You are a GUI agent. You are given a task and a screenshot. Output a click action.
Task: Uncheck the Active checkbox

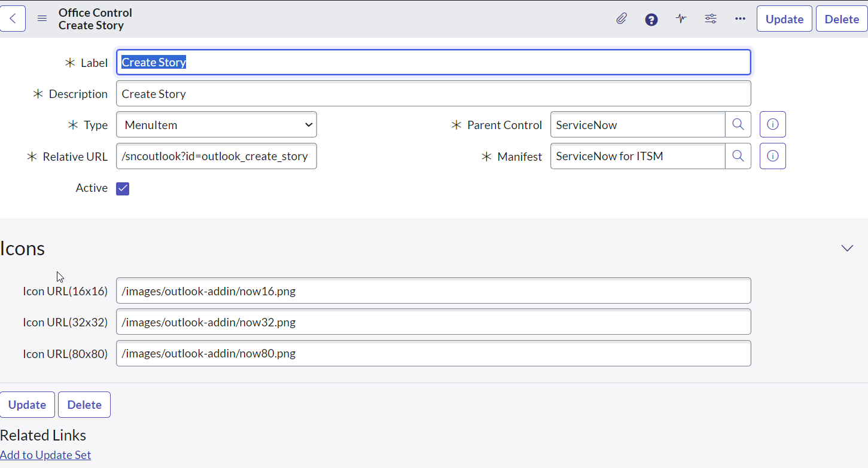122,188
